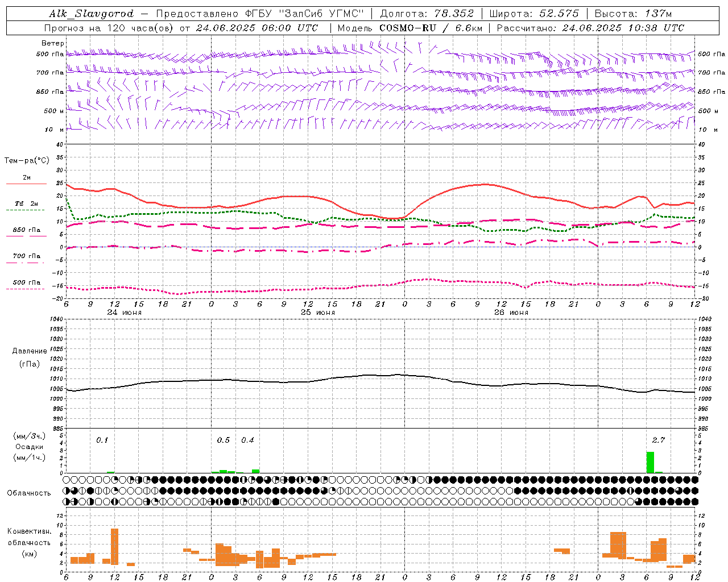Select forecast start 24.06.2025 06:00 UTC

[257, 28]
